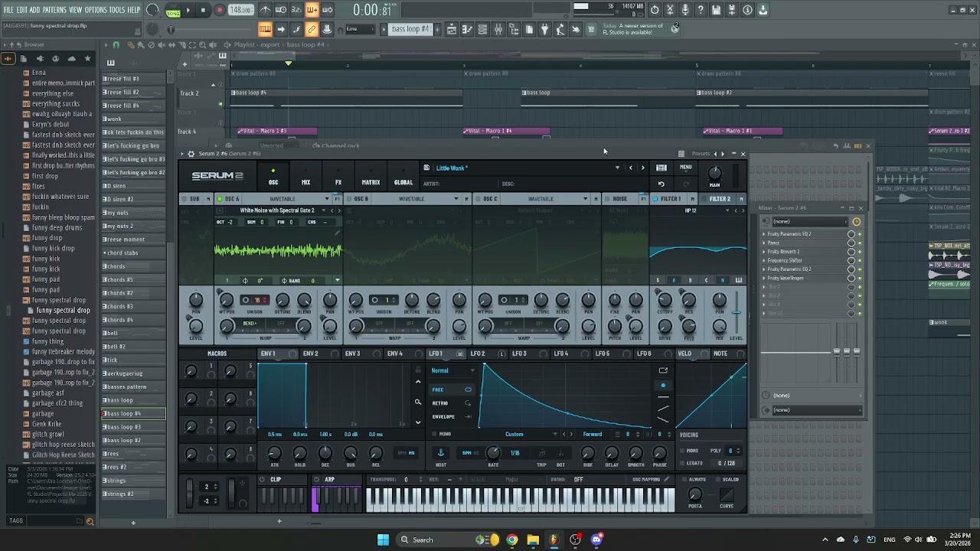
Task: Open the Little Wonk preset dropdown
Action: (x=617, y=168)
